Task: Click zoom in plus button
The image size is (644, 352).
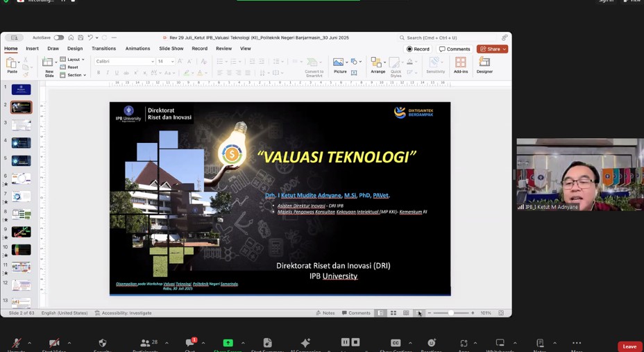Action: (473, 313)
